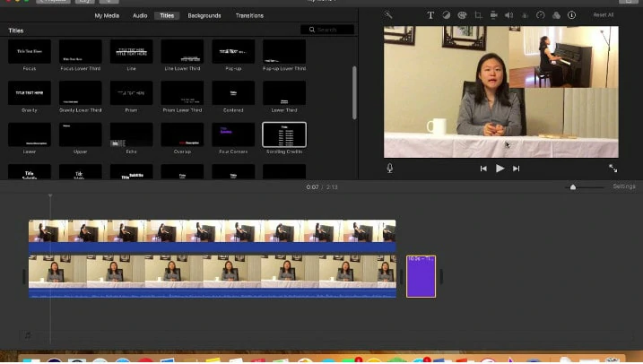Viewport: 643px width, 364px height.
Task: Click the voiceover microphone icon
Action: (389, 168)
